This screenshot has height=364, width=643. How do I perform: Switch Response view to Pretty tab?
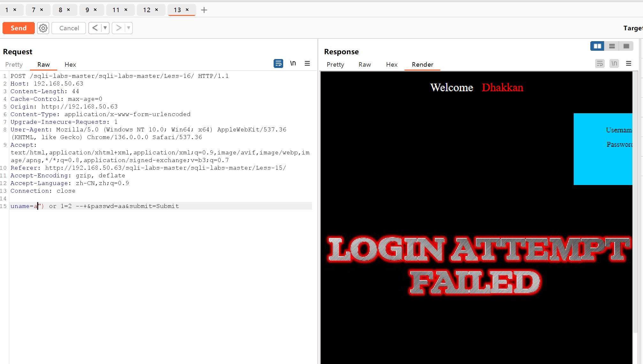(x=335, y=64)
